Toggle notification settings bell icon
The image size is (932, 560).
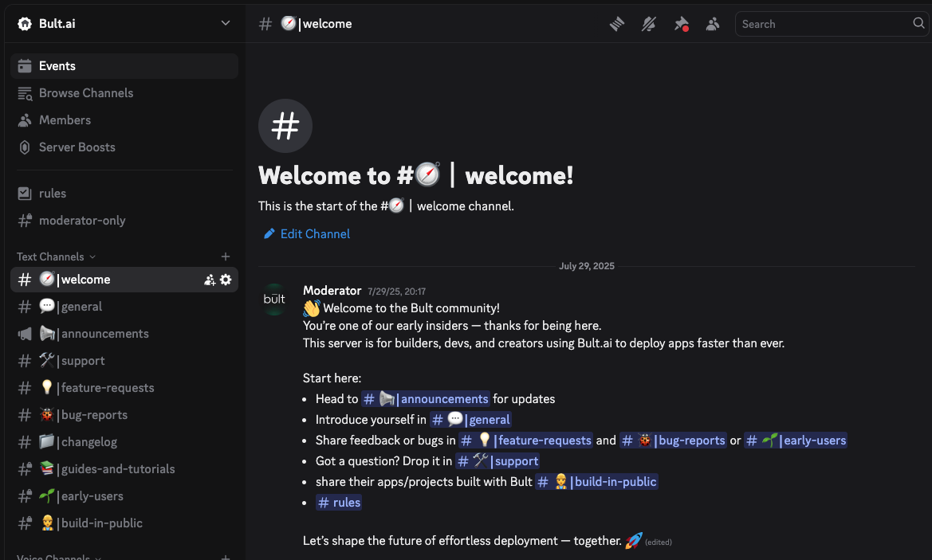click(648, 24)
